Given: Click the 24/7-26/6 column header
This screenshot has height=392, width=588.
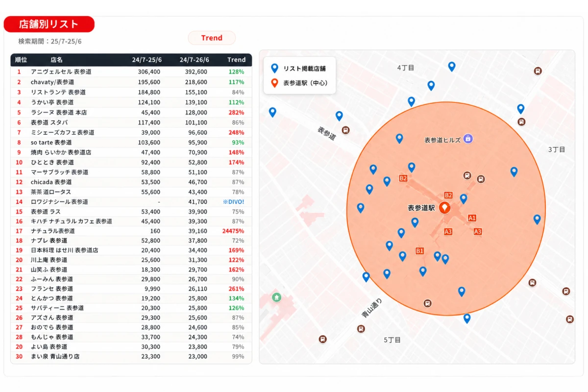Looking at the screenshot, I should [194, 60].
